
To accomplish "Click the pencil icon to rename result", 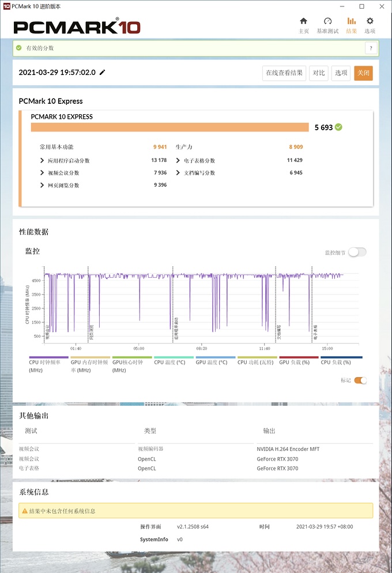I will (x=102, y=73).
